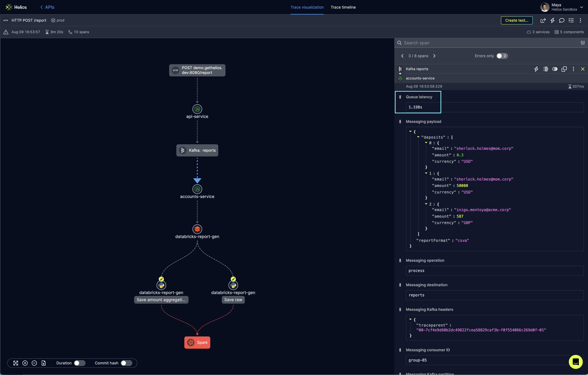588x375 pixels.
Task: Select the Trace visualization tab
Action: click(x=307, y=7)
